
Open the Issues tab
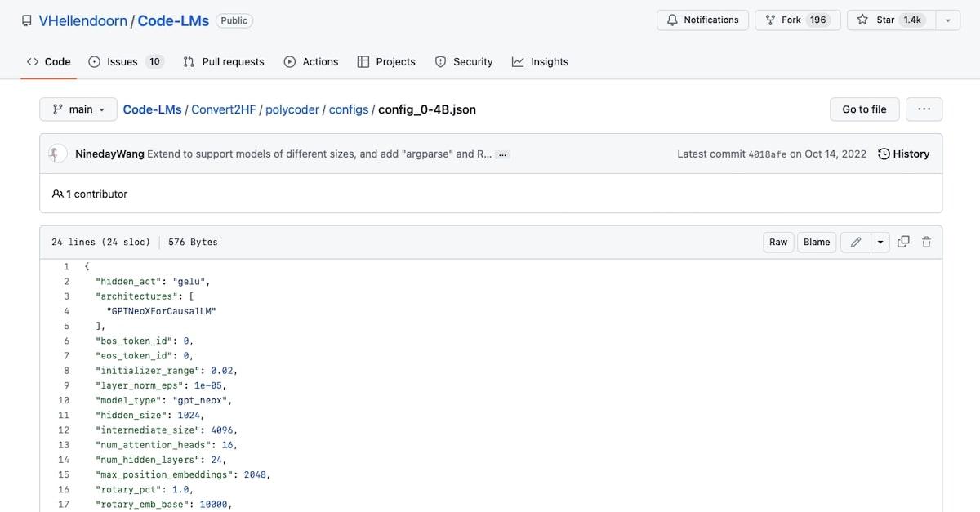pos(126,61)
